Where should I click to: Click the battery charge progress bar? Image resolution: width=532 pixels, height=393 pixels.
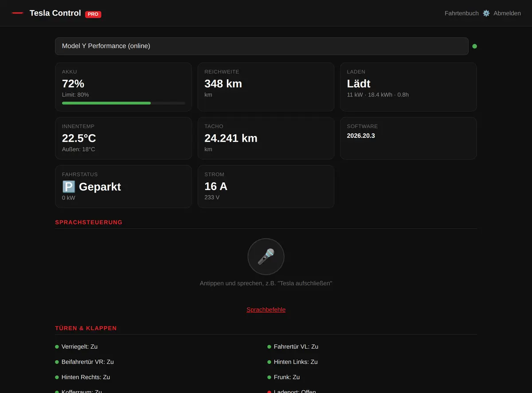pos(124,103)
